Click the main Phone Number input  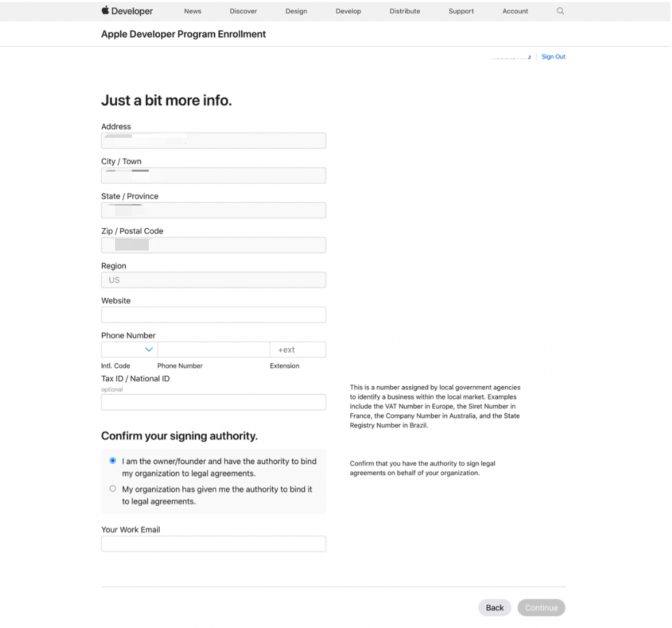point(214,349)
